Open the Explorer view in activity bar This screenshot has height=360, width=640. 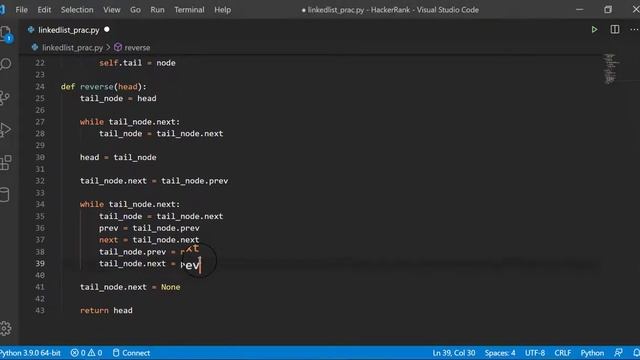tap(6, 33)
